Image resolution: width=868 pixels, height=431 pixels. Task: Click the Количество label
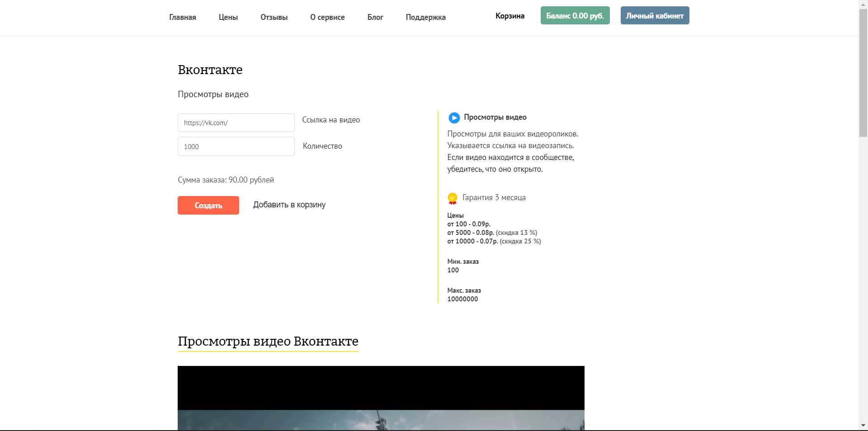point(322,146)
